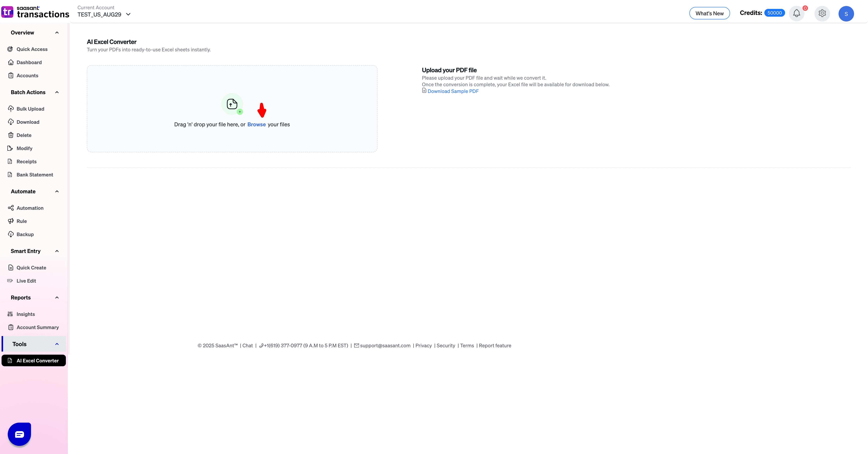This screenshot has height=454, width=868.
Task: Click the Bulk Upload cloud icon
Action: tap(10, 109)
